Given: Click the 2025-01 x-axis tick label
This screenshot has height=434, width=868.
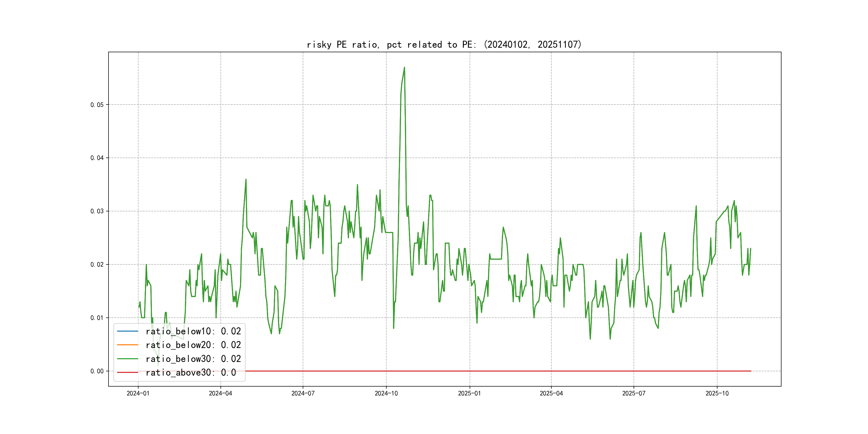Looking at the screenshot, I should click(469, 394).
